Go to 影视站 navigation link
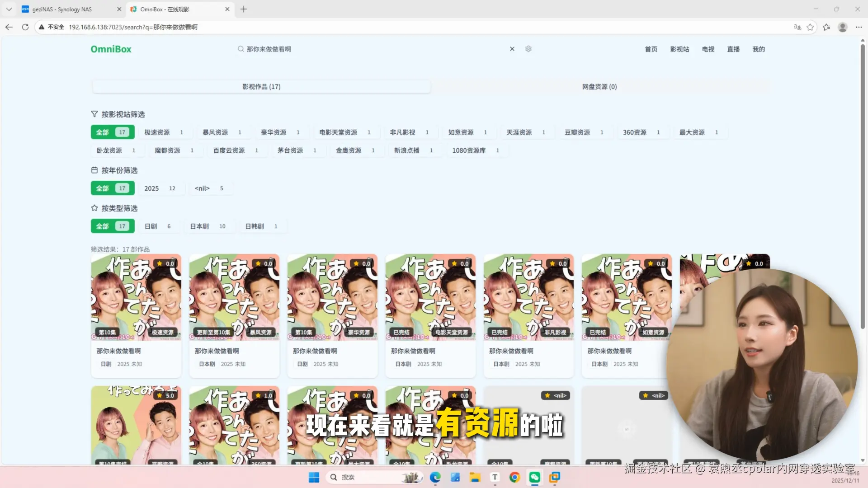 (679, 49)
